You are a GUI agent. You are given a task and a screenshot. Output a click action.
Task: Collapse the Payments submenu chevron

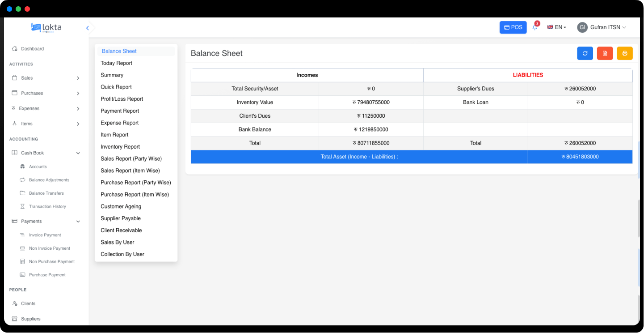pos(78,222)
